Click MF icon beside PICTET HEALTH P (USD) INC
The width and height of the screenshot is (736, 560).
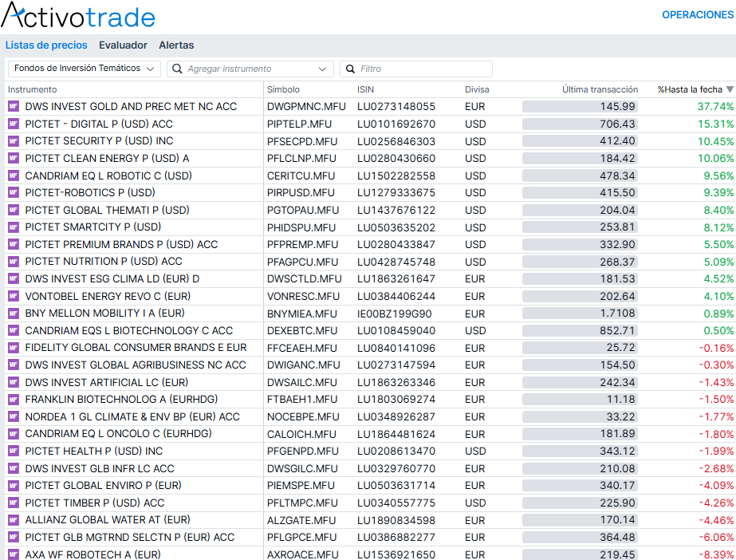13,451
